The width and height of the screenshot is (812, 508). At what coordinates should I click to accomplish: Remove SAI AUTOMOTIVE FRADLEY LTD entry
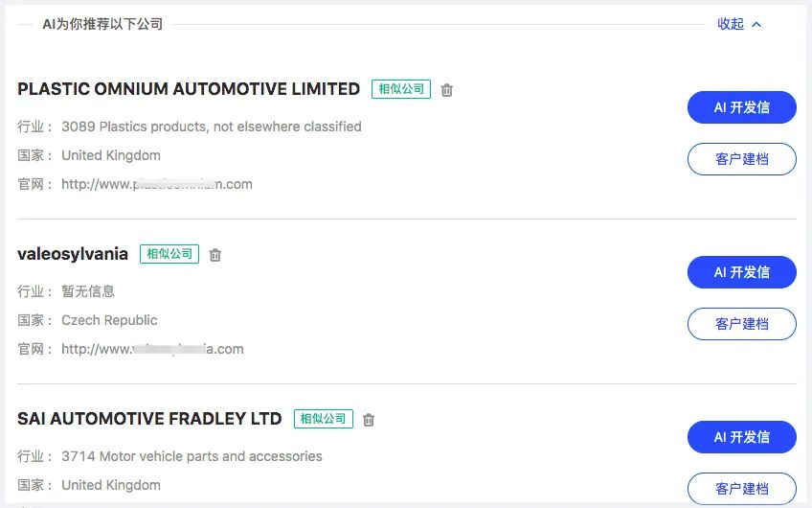tap(369, 420)
